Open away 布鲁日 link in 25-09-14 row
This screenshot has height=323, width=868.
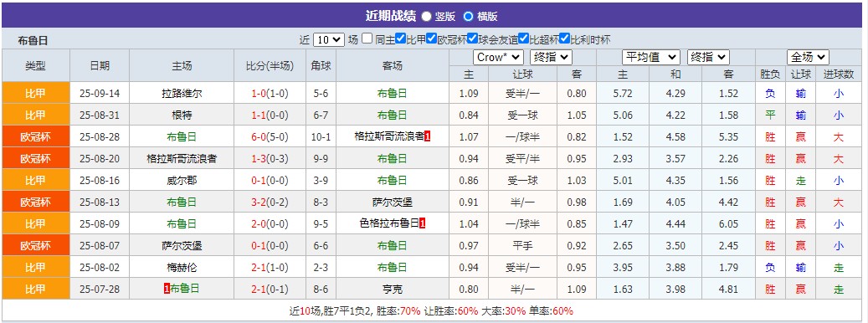pyautogui.click(x=392, y=94)
